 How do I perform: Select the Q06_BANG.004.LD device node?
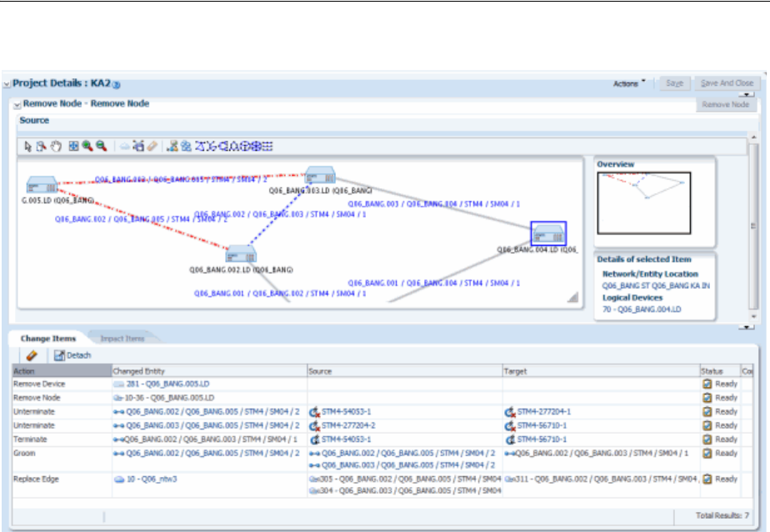pyautogui.click(x=548, y=234)
